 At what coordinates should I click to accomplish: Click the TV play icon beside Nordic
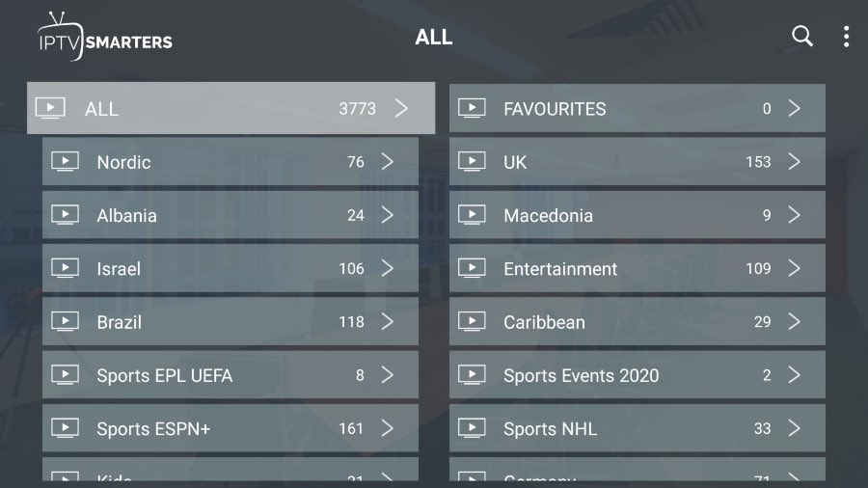point(66,162)
